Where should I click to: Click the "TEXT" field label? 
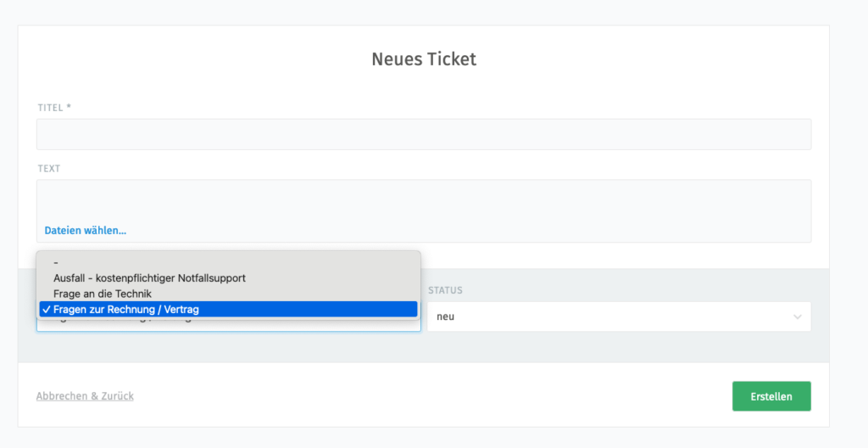pyautogui.click(x=48, y=169)
